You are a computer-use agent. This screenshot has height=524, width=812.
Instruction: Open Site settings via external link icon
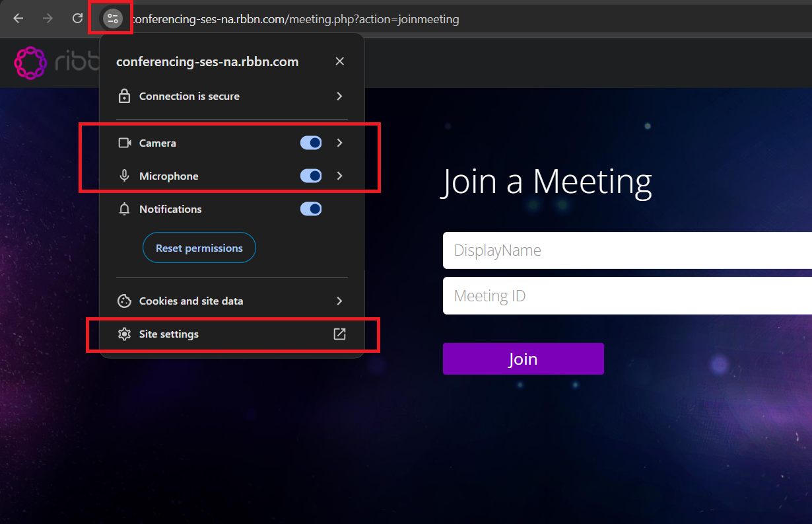(x=339, y=334)
